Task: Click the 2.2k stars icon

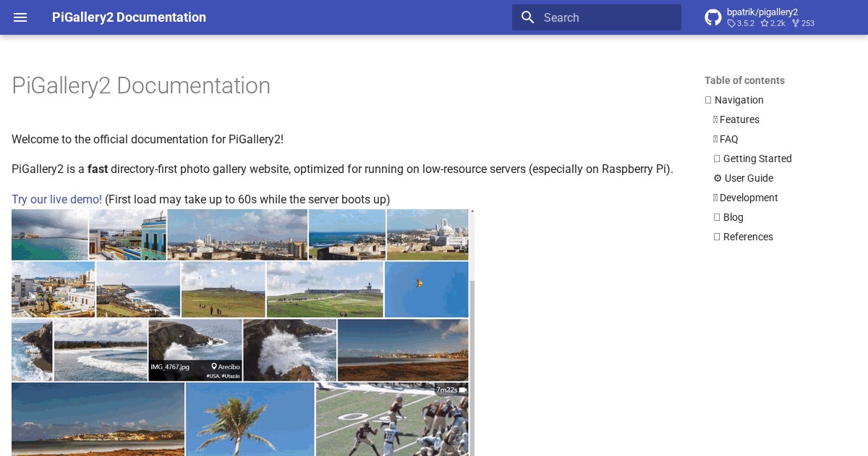Action: [x=765, y=23]
